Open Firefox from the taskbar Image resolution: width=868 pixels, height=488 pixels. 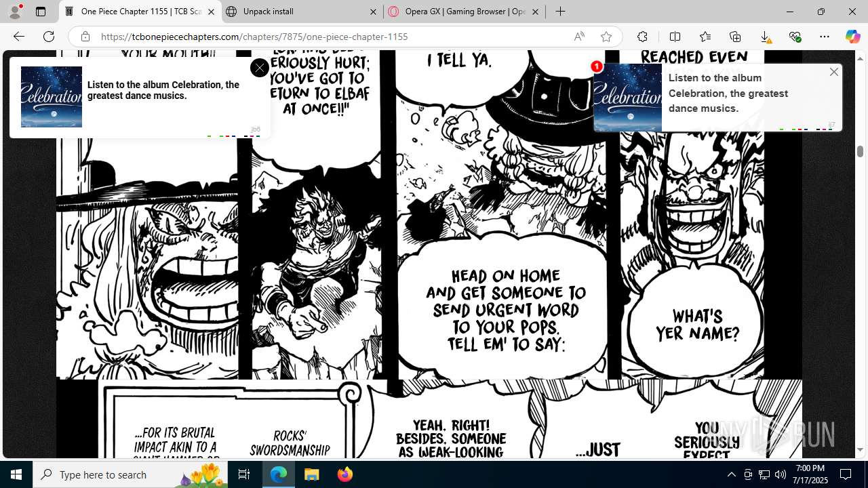pos(344,474)
